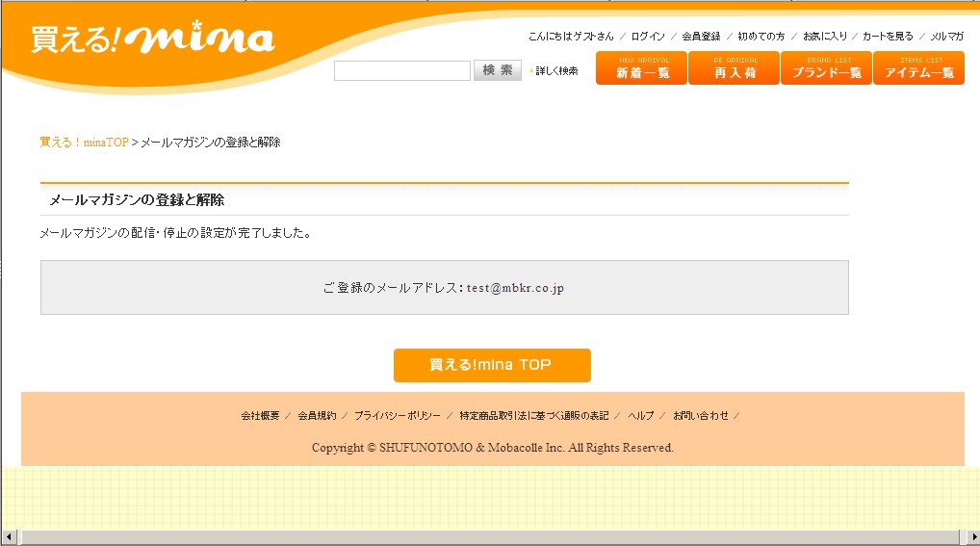Open the 会社概要 company overview footer link
The height and width of the screenshot is (546, 980).
[260, 416]
